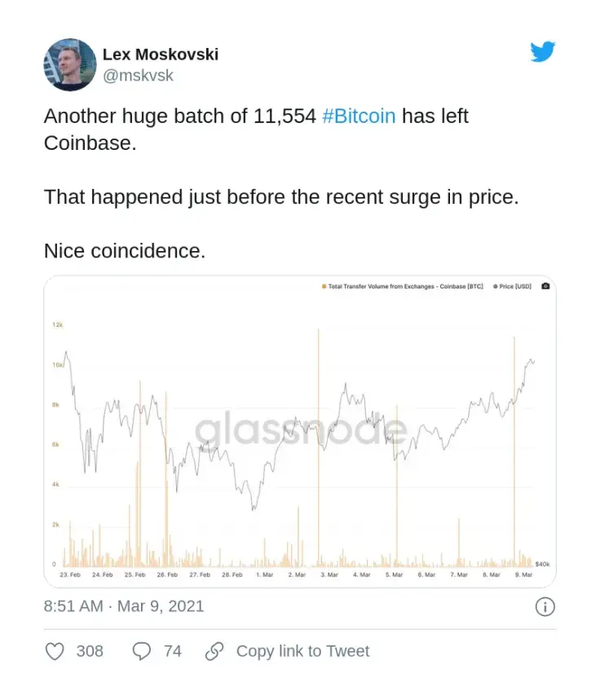Click the 74 replies count
Image resolution: width=600 pixels, height=700 pixels.
pyautogui.click(x=172, y=651)
